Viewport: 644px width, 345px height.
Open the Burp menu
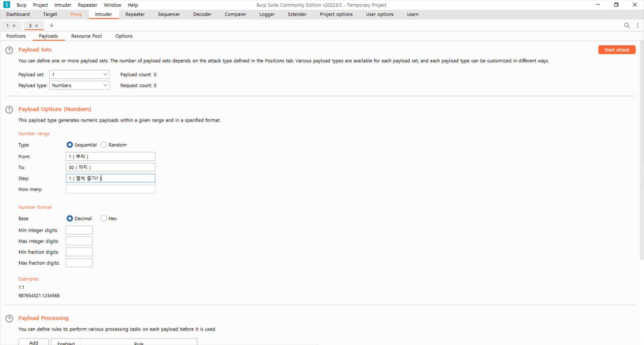pos(21,5)
